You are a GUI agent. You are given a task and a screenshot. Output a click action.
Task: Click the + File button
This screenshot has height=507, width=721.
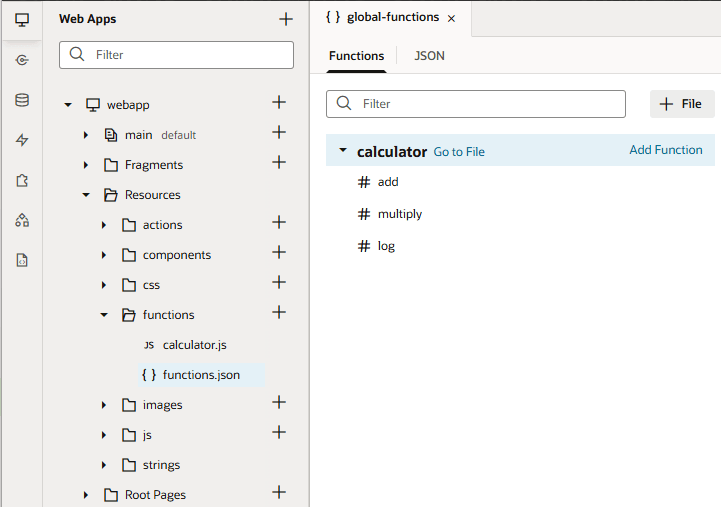click(682, 104)
